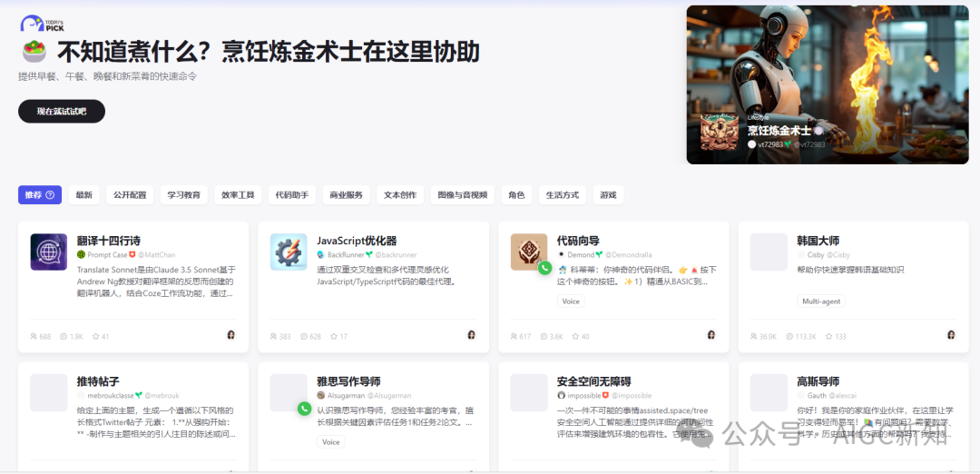Click the avatar at bottom of 韩国大师 card
This screenshot has width=980, height=474.
pyautogui.click(x=951, y=335)
